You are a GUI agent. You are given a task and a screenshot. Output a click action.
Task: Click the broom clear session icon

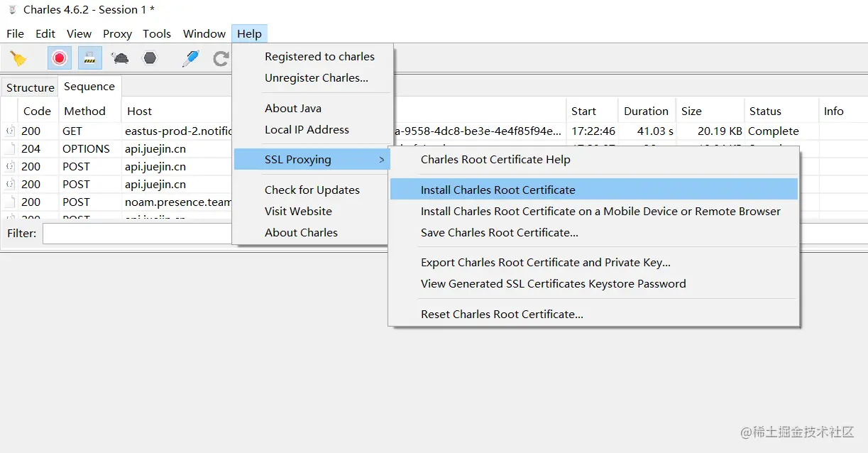point(18,58)
